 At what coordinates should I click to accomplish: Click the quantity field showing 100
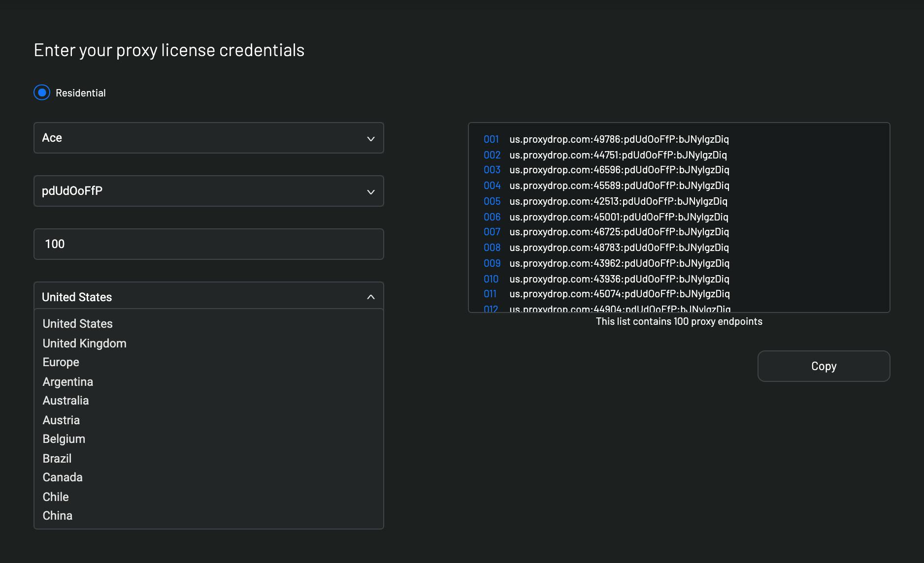[209, 244]
